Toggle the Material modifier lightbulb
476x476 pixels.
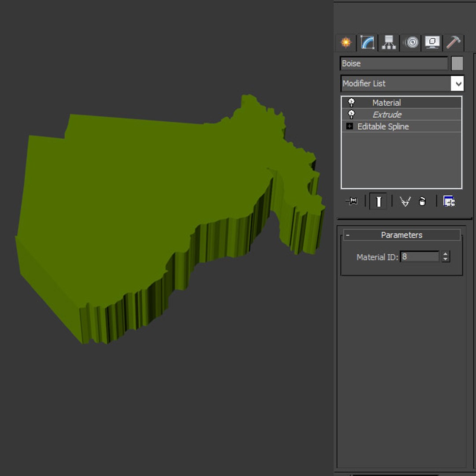(351, 102)
